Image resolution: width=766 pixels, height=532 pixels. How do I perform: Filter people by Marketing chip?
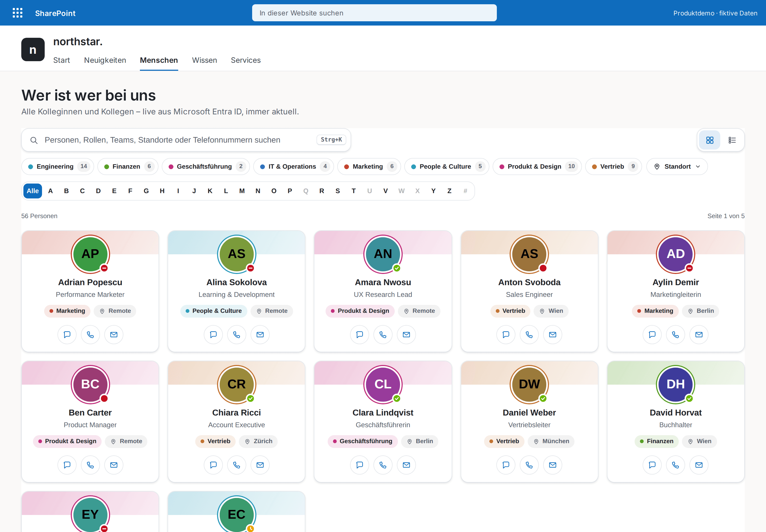tap(369, 166)
